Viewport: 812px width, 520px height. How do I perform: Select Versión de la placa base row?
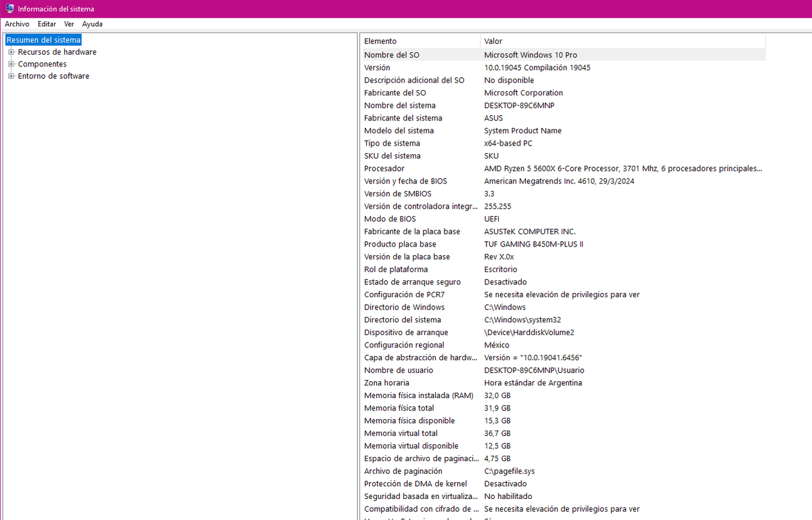(563, 257)
